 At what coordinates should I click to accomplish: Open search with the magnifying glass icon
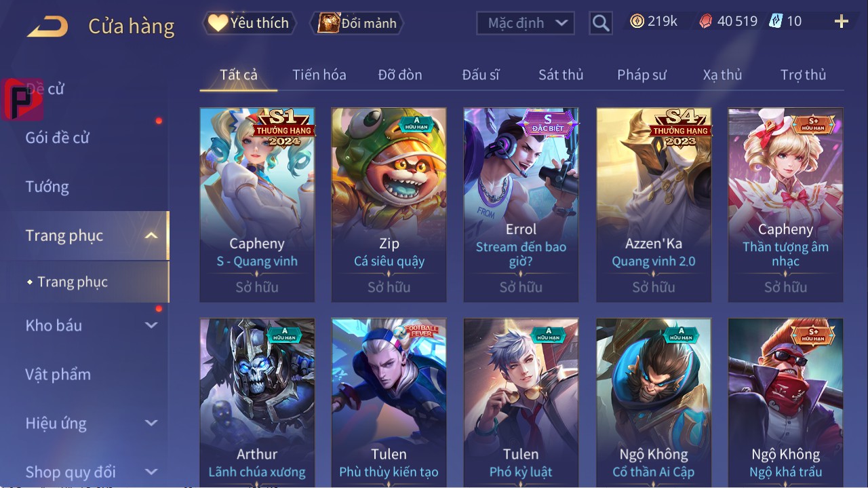601,23
